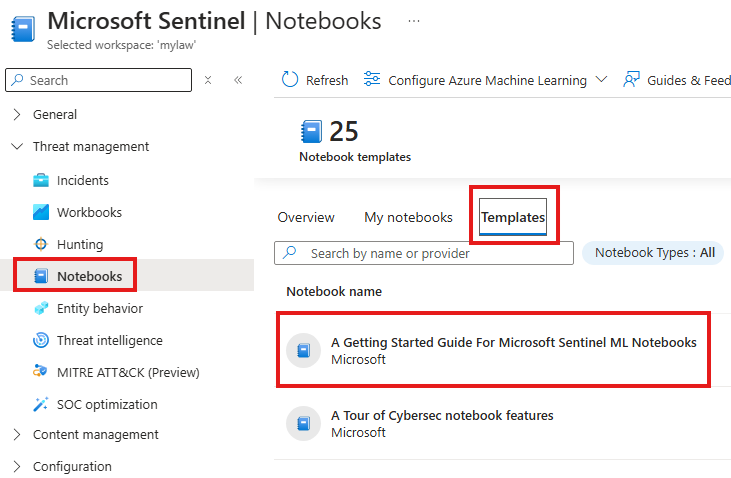
Task: Focus Search by name or provider field
Action: (424, 253)
